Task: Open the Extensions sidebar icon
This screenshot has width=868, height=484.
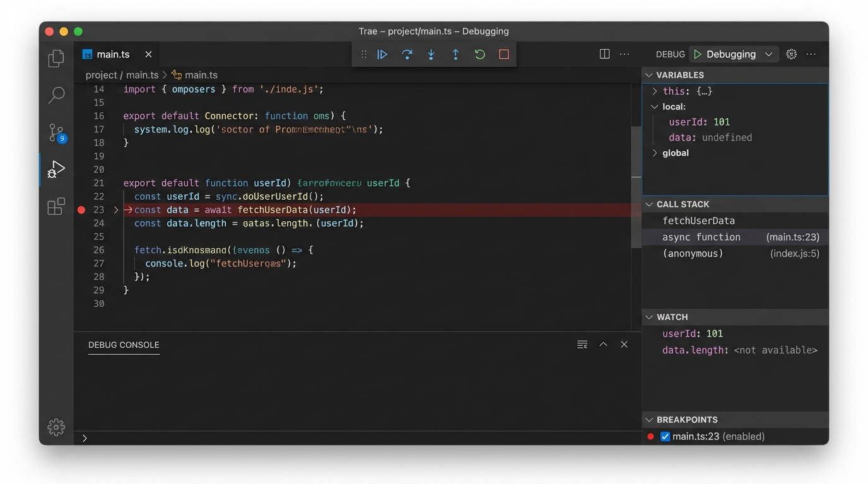Action: click(x=56, y=206)
